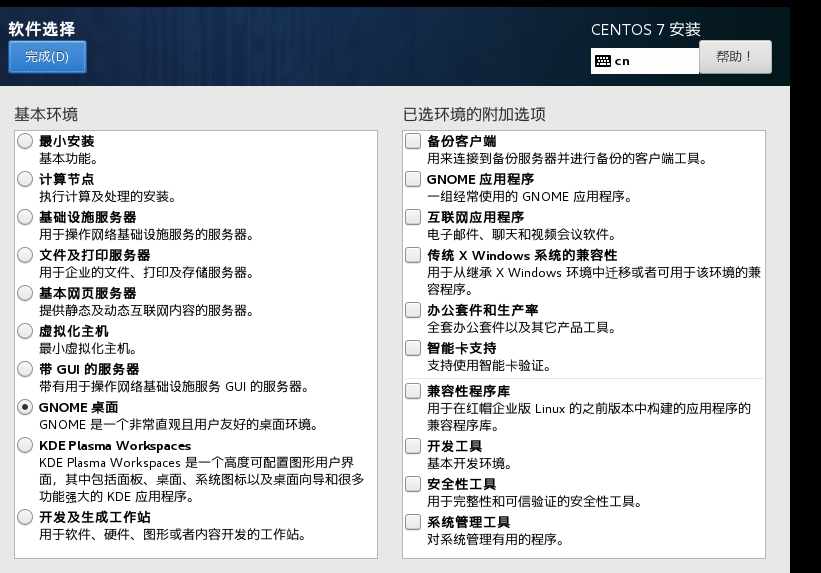Click text 电子邮件、聊天和视频会议软件。
The image size is (821, 573).
(x=522, y=234)
